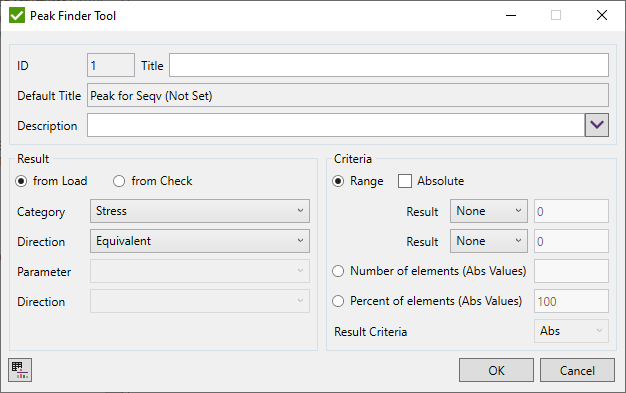This screenshot has width=626, height=393.
Task: Close the Peak Finder Tool dialog
Action: [x=602, y=16]
